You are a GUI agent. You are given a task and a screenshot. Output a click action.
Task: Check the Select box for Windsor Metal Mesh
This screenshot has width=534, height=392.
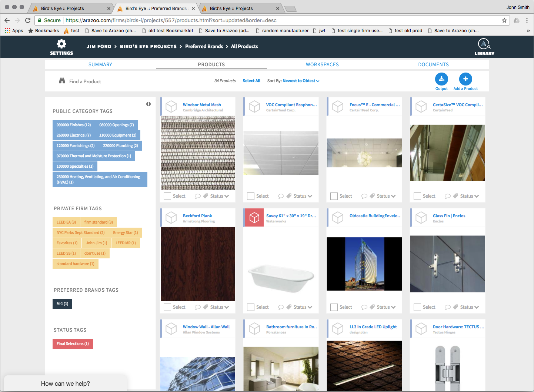(167, 196)
